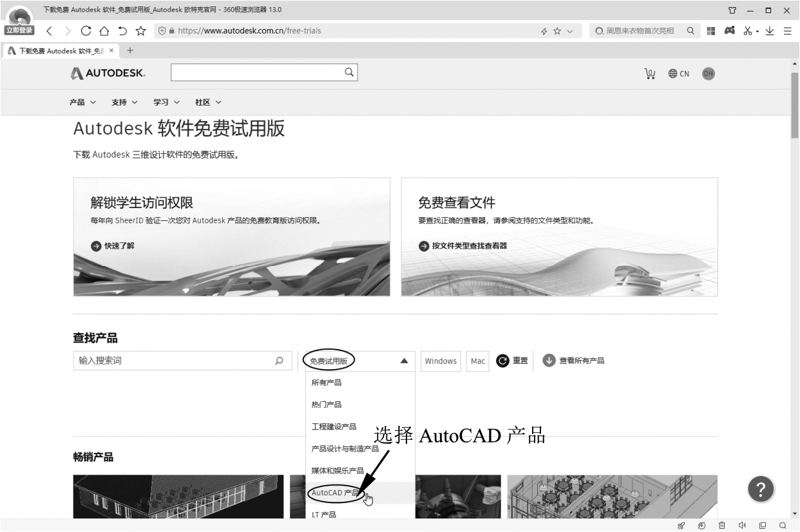
Task: Select 热门产品 from the dropdown list
Action: [x=360, y=404]
